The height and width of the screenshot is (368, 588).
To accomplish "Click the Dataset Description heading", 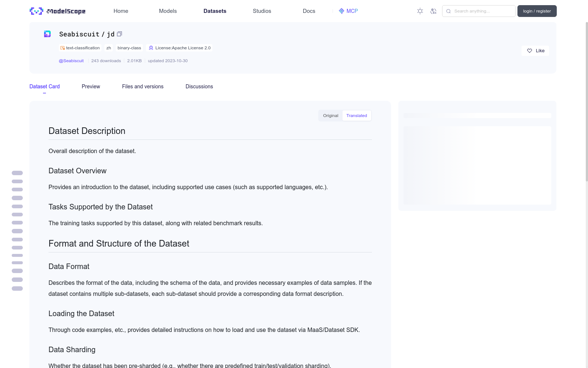I will pyautogui.click(x=87, y=131).
